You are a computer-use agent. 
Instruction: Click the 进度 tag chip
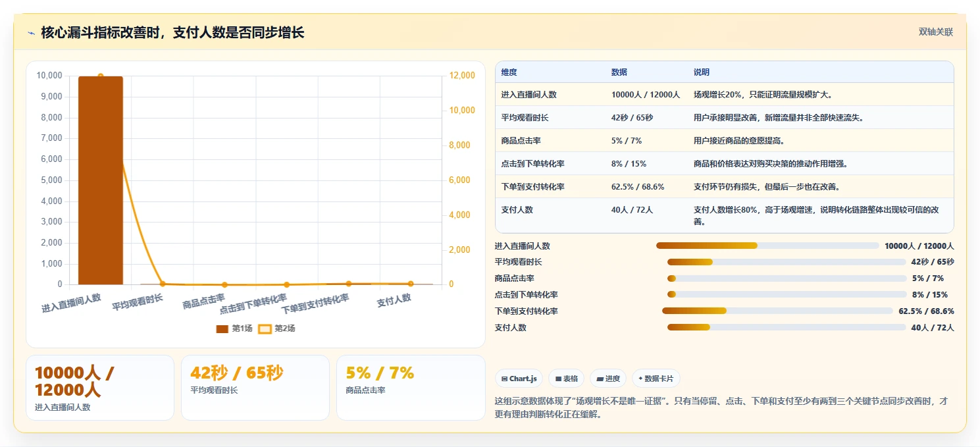608,379
